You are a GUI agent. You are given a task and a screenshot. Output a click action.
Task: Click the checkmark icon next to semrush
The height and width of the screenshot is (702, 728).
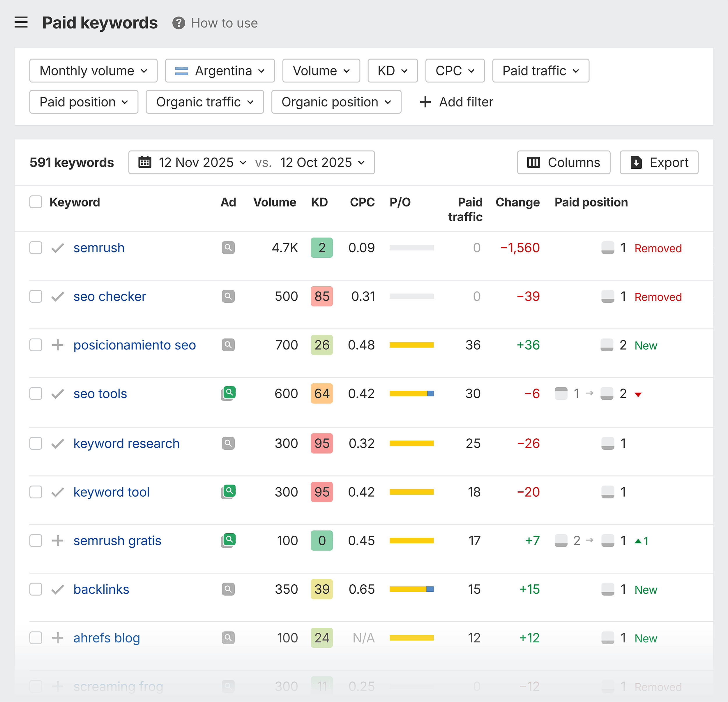coord(57,248)
